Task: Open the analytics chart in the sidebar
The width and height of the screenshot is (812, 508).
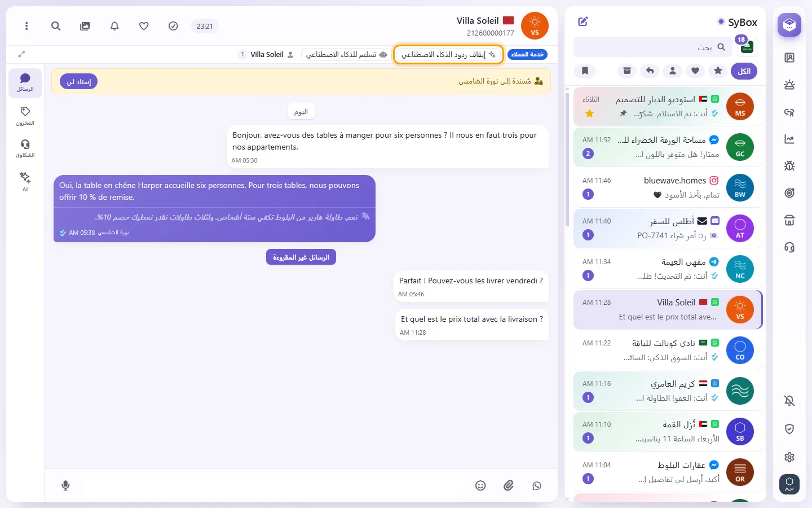Action: [x=789, y=139]
